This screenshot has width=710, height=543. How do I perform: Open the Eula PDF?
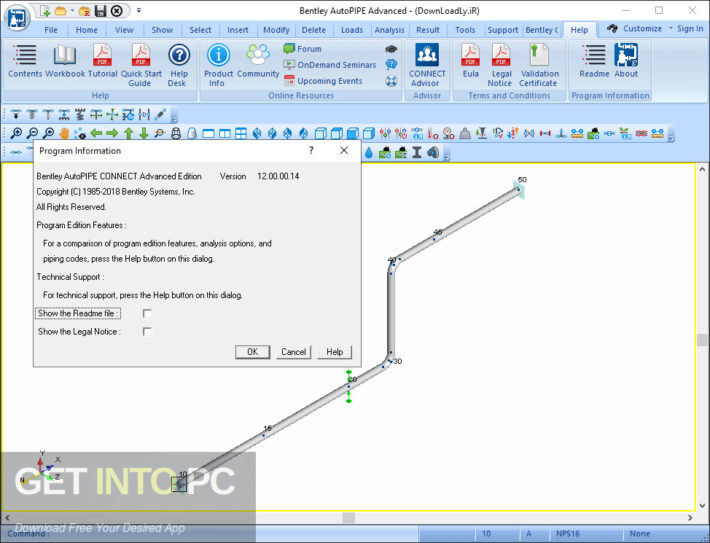(x=470, y=61)
